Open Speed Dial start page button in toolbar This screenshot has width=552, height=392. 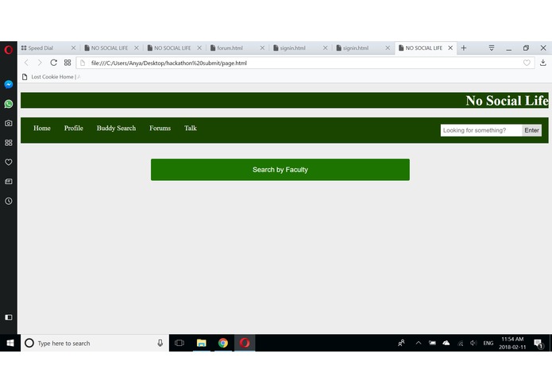click(x=68, y=63)
